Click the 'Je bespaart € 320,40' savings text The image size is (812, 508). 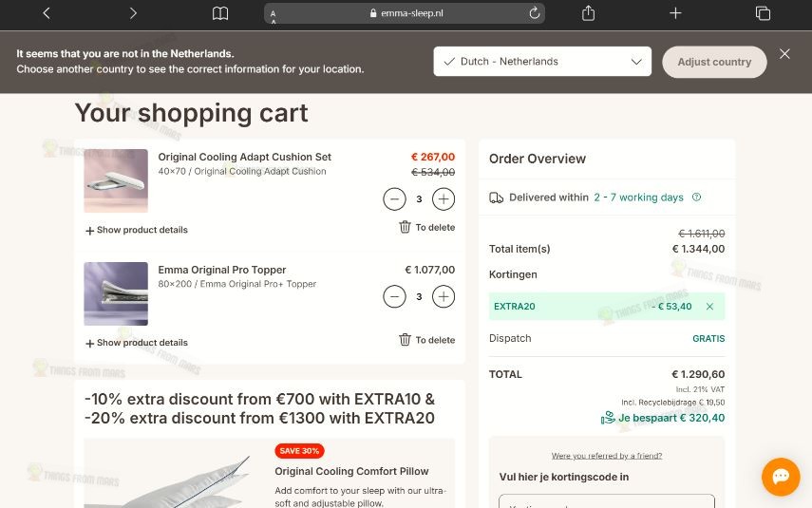(x=671, y=418)
